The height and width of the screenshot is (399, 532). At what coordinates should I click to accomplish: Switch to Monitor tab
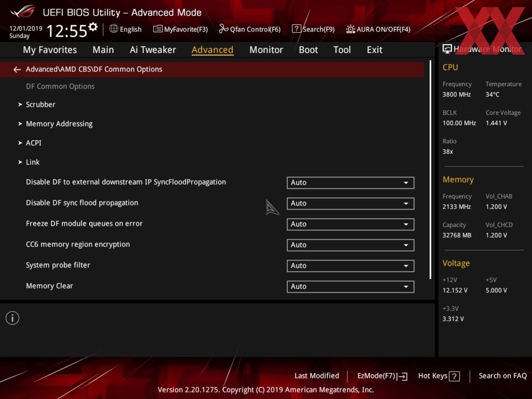[x=266, y=50]
